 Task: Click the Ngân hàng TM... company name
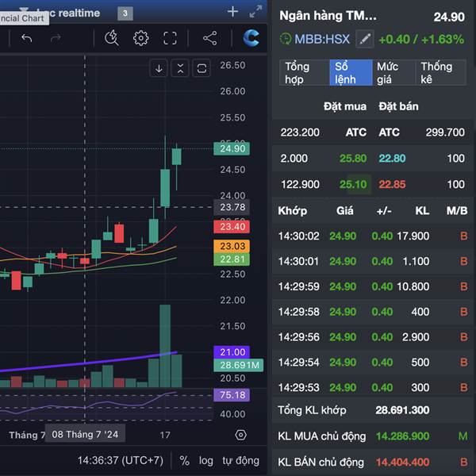click(x=328, y=16)
